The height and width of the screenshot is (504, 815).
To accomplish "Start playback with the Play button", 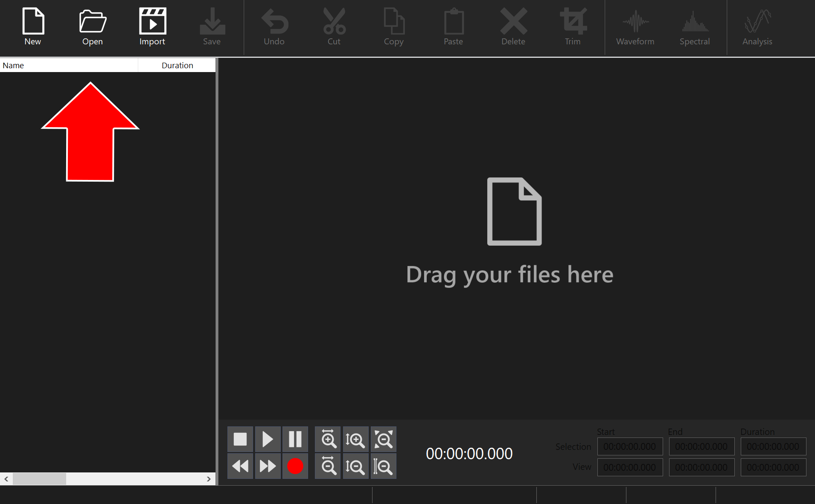I will tap(268, 439).
